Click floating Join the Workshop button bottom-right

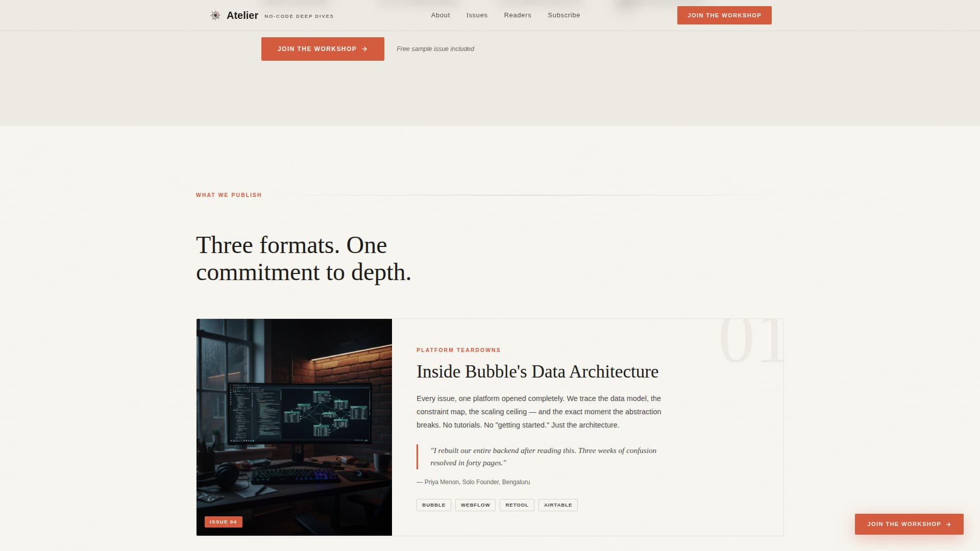909,524
